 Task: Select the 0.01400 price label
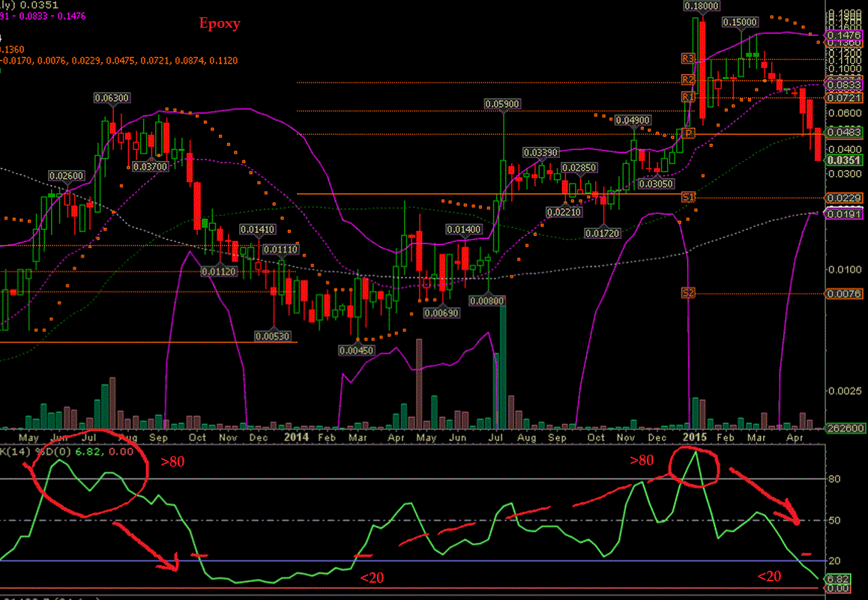pos(464,229)
